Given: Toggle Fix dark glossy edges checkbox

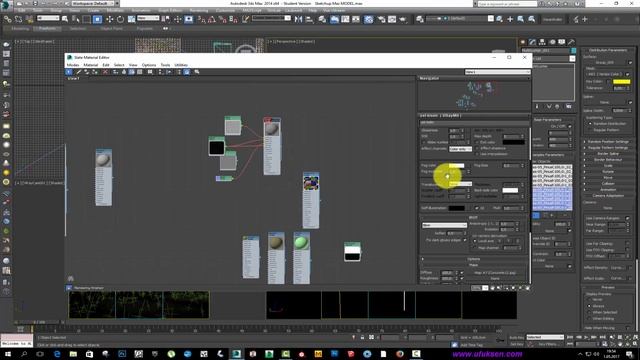Looking at the screenshot, I should pyautogui.click(x=464, y=240).
